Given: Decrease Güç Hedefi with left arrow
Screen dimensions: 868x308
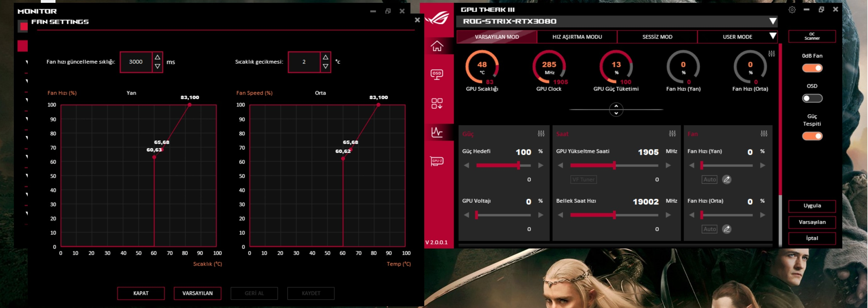Looking at the screenshot, I should click(467, 165).
